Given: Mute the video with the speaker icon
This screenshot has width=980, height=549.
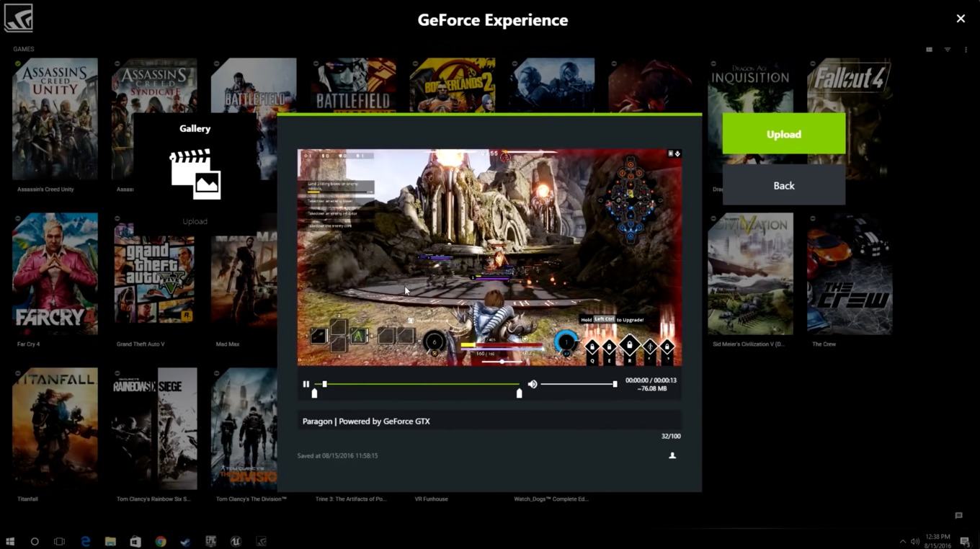Looking at the screenshot, I should point(533,384).
